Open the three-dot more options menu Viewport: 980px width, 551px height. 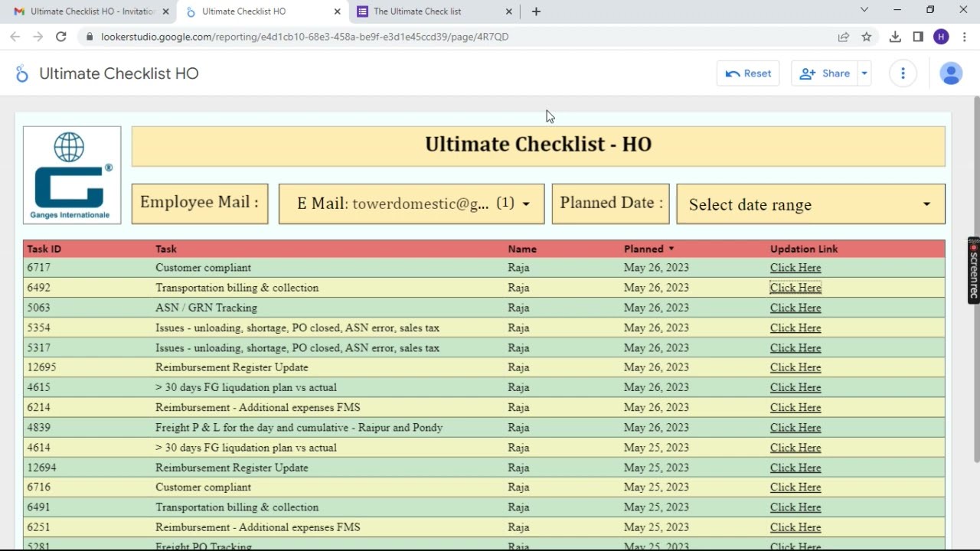point(903,73)
